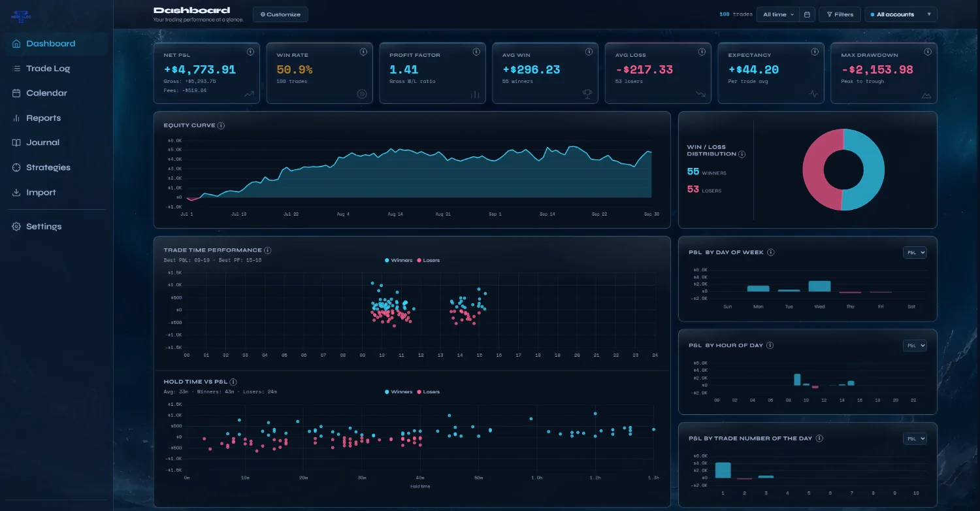Click the blue winners segment of donut chart
Screen dimensions: 980x511
873,170
